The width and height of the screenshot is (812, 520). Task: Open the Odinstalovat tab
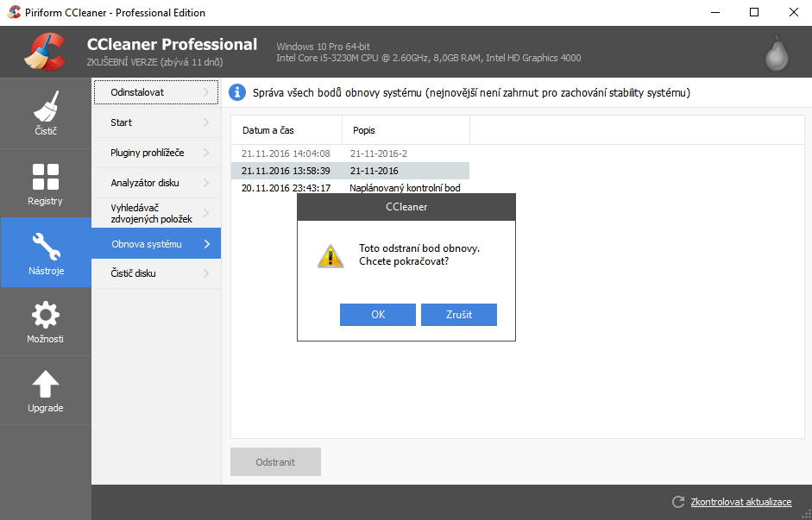[156, 92]
